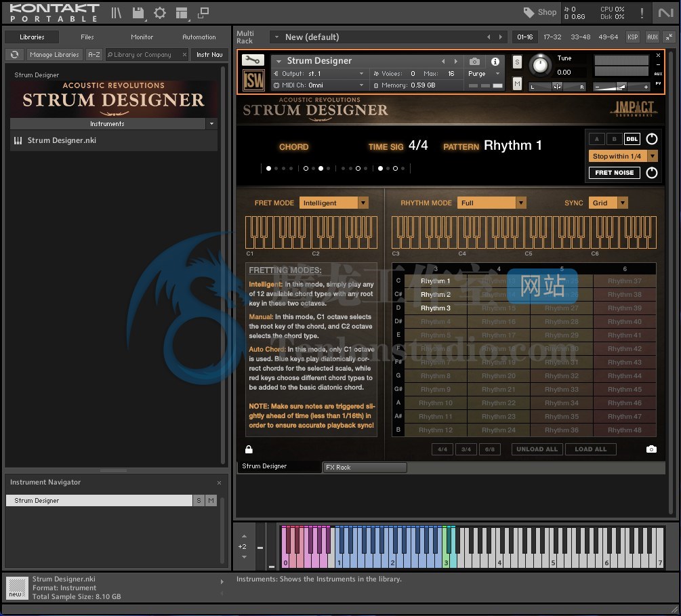Click the Tune knob
The width and height of the screenshot is (681, 616).
point(540,65)
